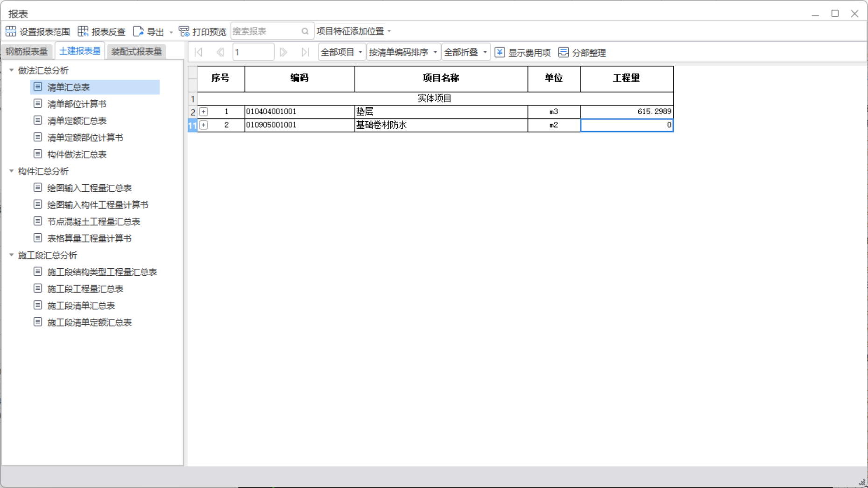868x488 pixels.
Task: Click the 垫层 name cell
Action: pyautogui.click(x=441, y=112)
